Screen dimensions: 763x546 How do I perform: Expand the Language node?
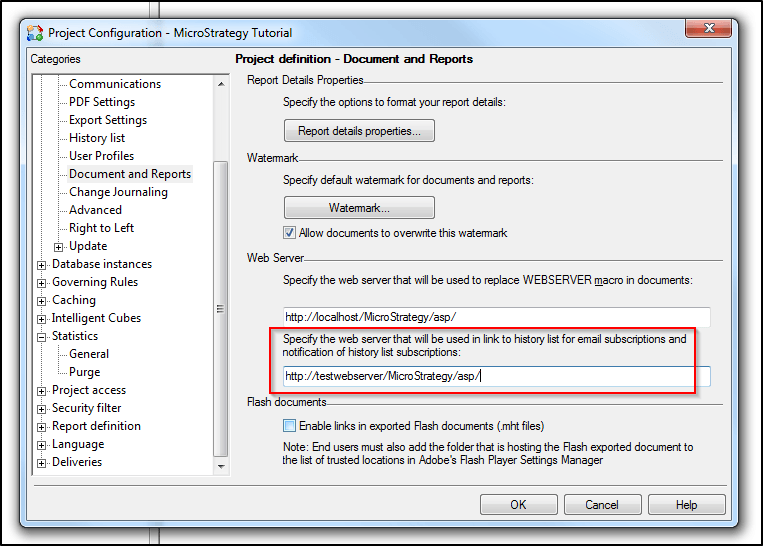41,445
